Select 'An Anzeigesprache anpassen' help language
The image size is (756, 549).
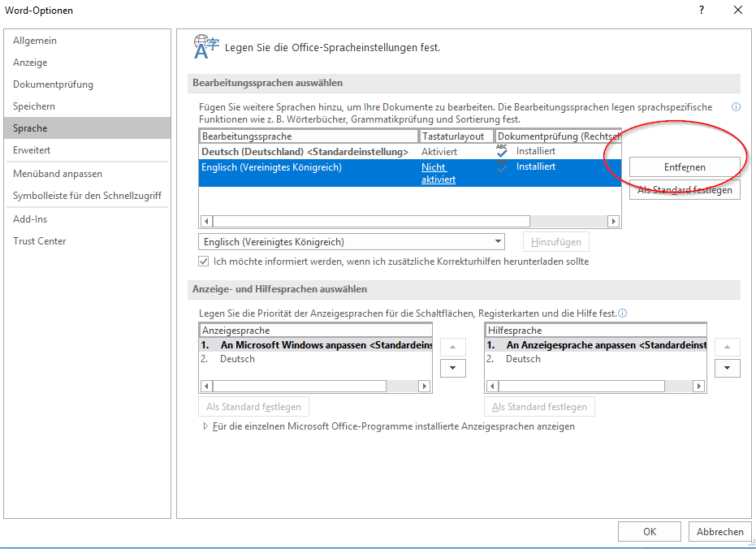tap(595, 345)
